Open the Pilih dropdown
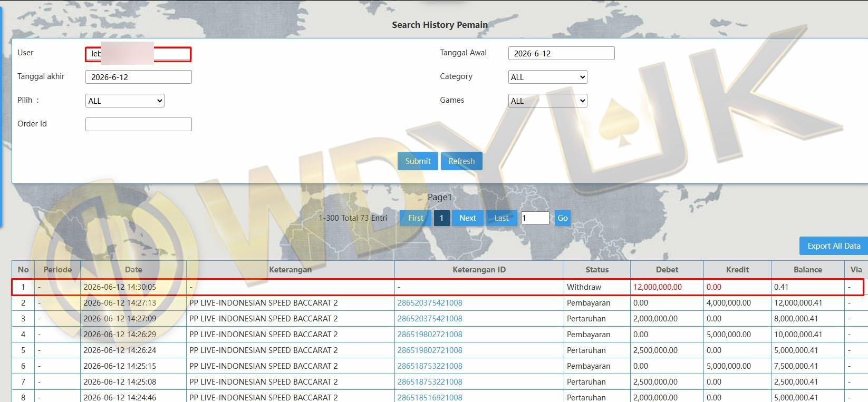This screenshot has width=868, height=402. point(125,101)
